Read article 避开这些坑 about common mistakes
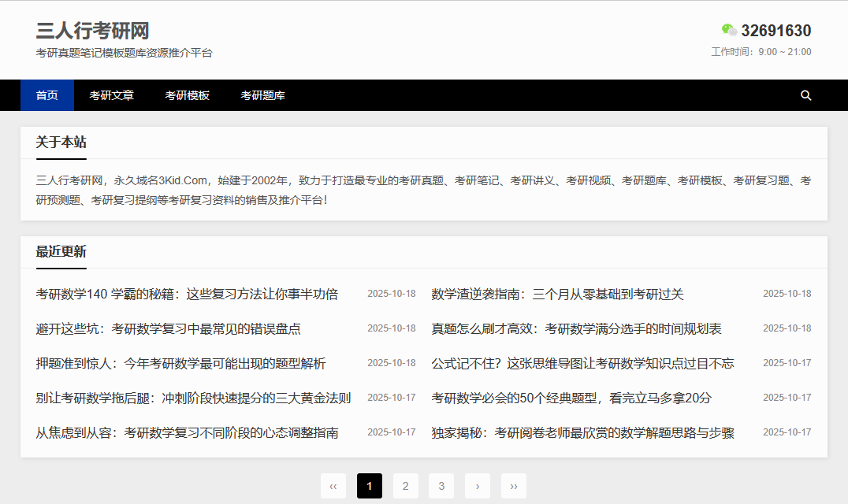The height and width of the screenshot is (504, 848). click(168, 329)
